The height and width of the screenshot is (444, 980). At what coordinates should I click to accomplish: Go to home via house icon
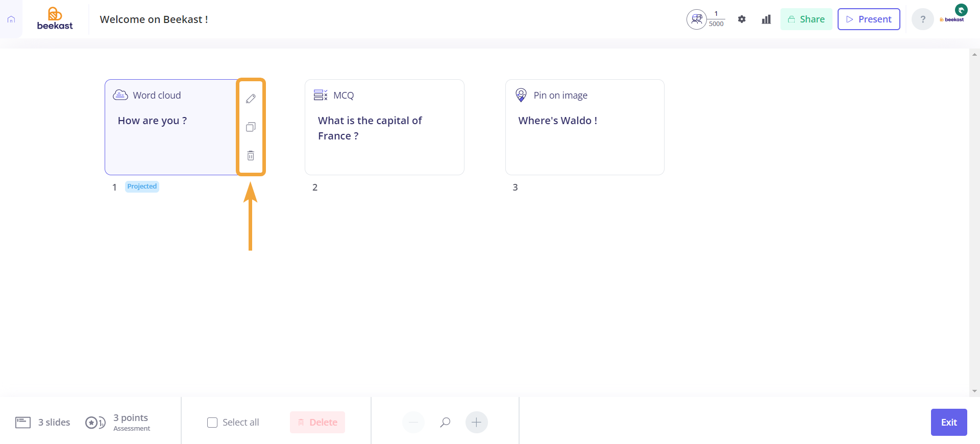click(11, 19)
